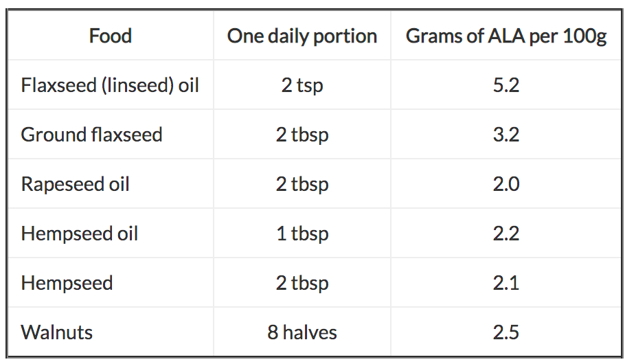Click Ground flaxseed's 2 tbsp portion
This screenshot has height=364, width=636.
tap(302, 135)
